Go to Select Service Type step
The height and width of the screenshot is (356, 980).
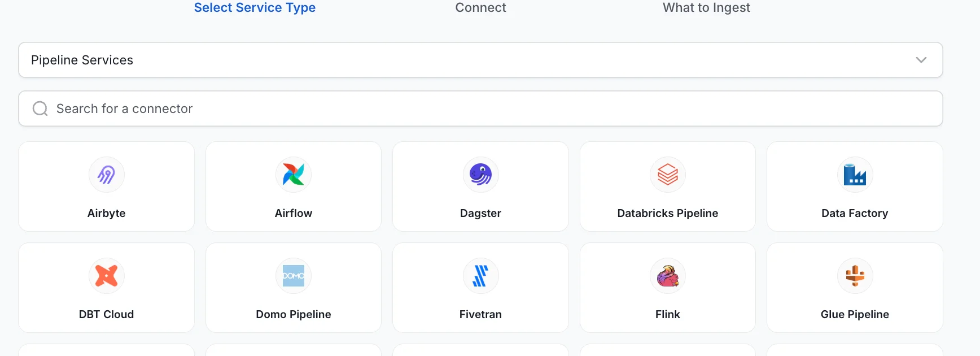pyautogui.click(x=255, y=7)
